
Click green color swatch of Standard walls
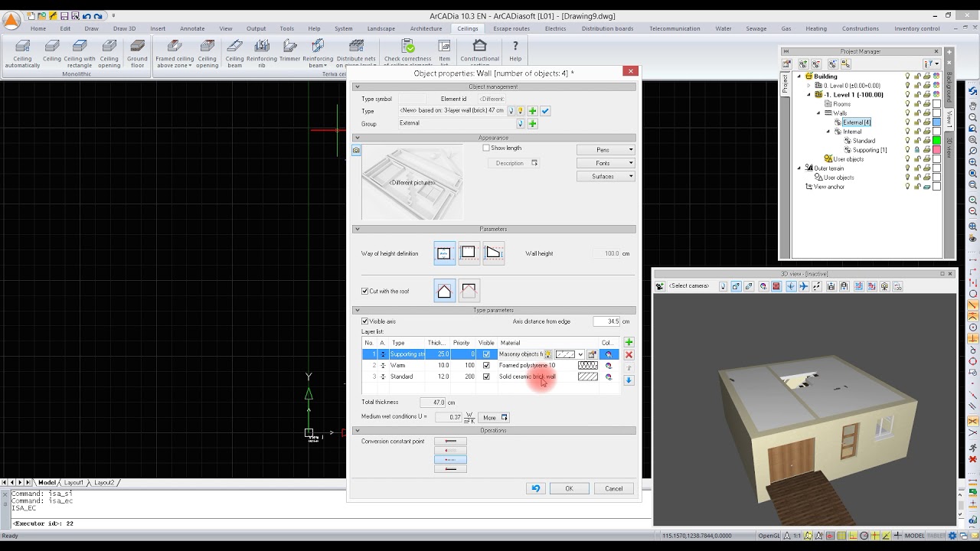936,141
